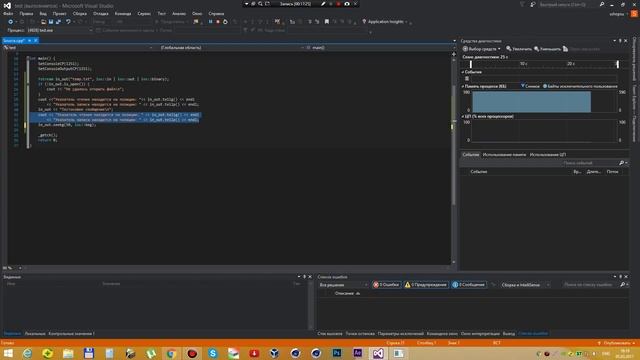Open the Правка menu
The height and width of the screenshot is (360, 640).
(26, 13)
